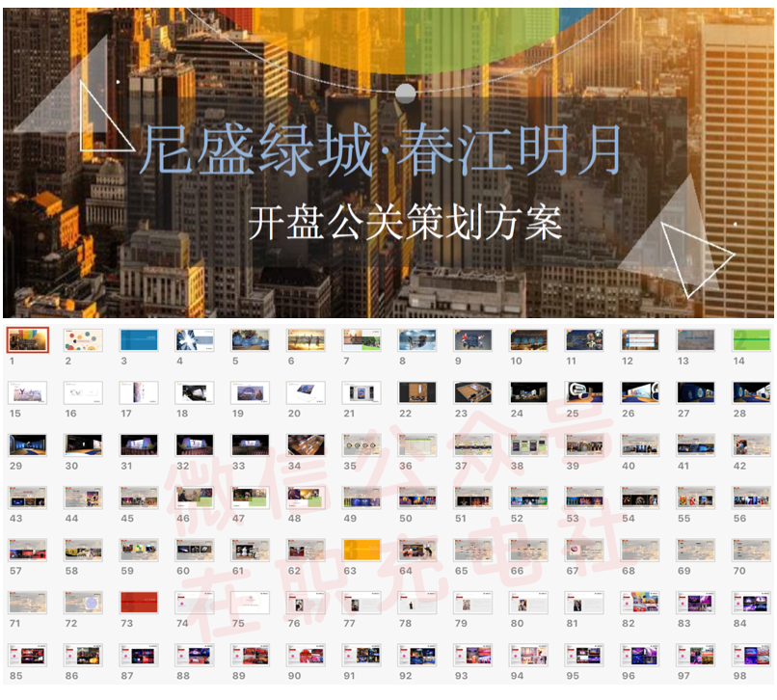Image resolution: width=777 pixels, height=700 pixels.
Task: Select the last slide thumbnail 98
Action: [x=752, y=656]
